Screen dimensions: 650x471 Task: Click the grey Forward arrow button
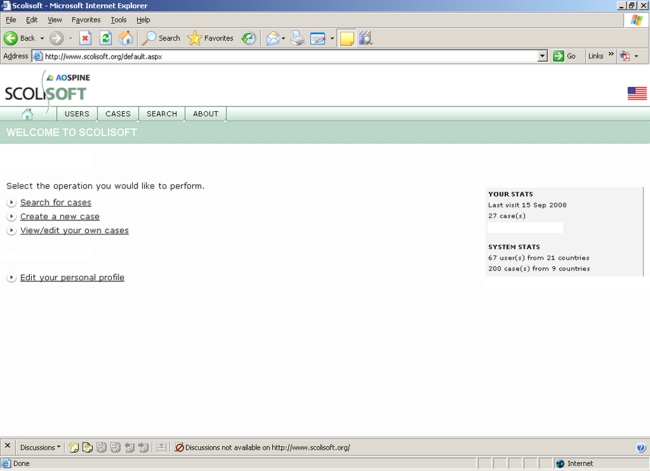(56, 39)
